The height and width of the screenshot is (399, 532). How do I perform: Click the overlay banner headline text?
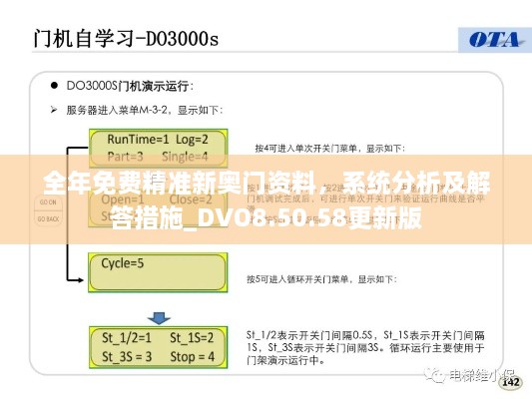[266, 200]
